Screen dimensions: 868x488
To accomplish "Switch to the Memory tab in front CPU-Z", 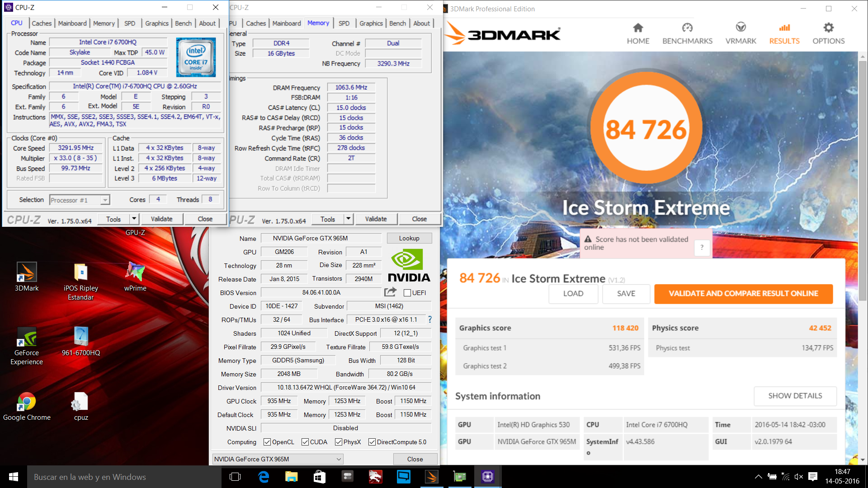I will pos(104,23).
